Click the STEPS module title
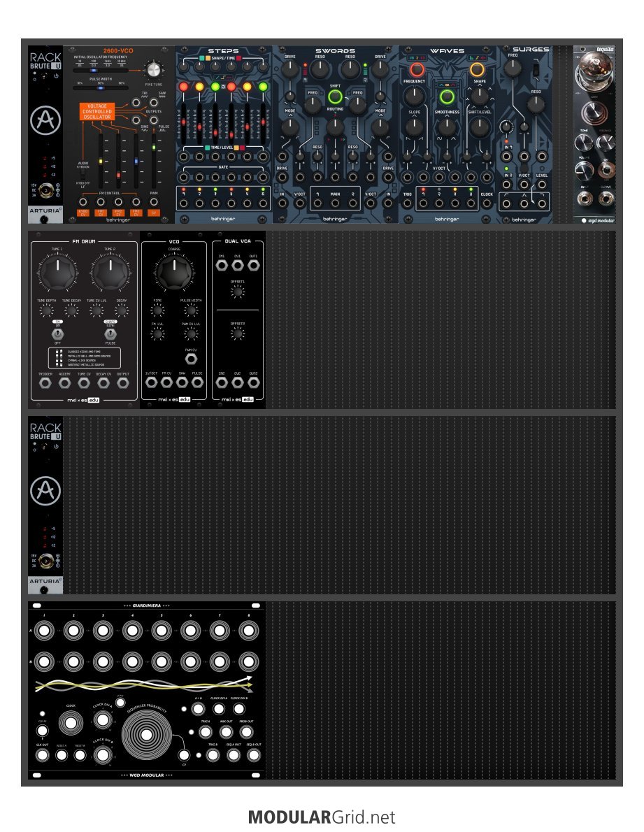This screenshot has height=832, width=644. [x=223, y=51]
